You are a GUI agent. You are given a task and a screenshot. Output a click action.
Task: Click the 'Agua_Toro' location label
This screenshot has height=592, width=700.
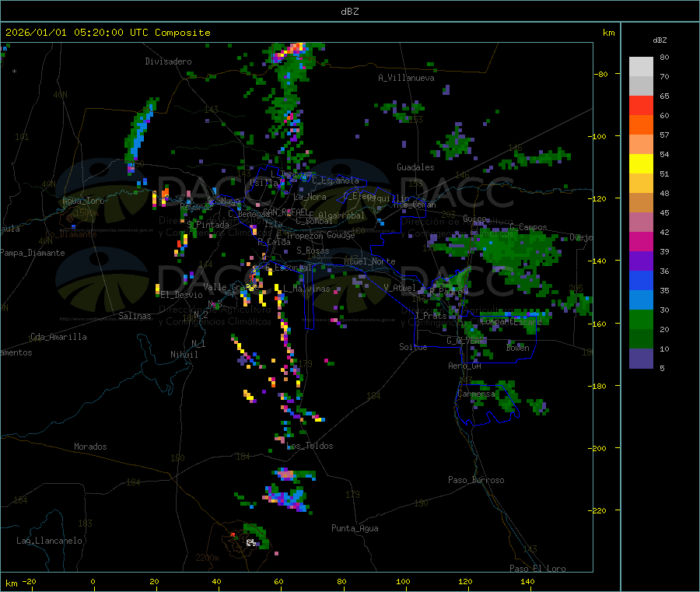pos(83,201)
